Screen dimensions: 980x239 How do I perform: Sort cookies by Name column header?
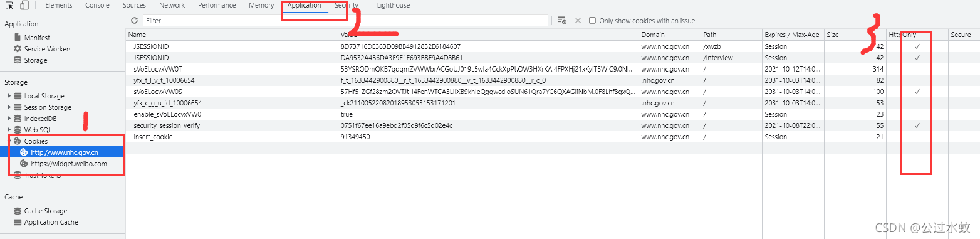tap(231, 35)
